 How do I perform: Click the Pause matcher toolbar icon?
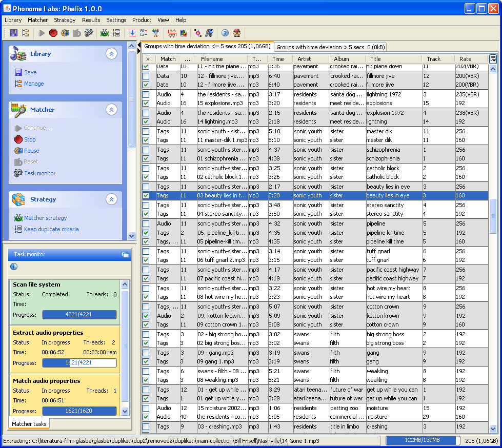tap(65, 33)
